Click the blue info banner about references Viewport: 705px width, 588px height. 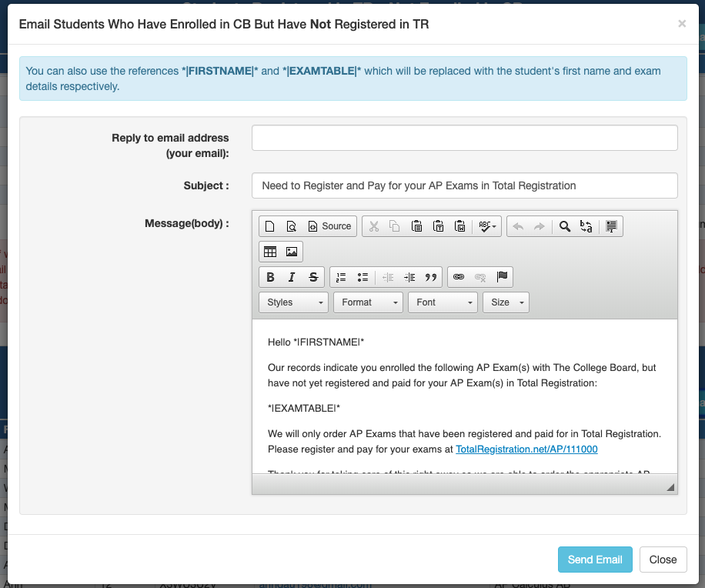point(353,79)
